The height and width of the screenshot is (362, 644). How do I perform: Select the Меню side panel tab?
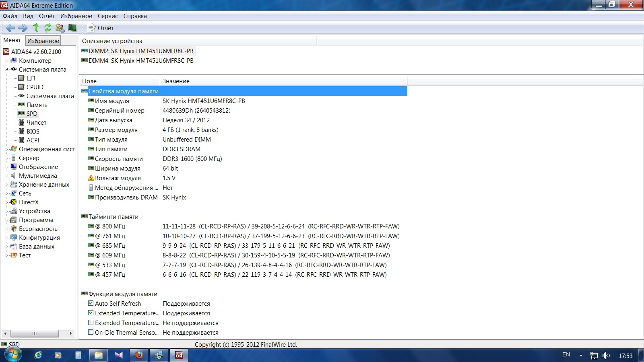[x=12, y=40]
